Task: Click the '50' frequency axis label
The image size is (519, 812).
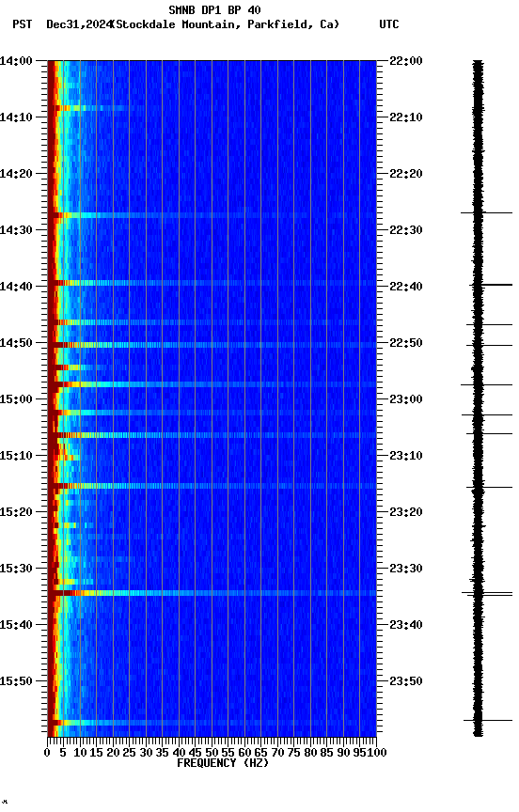Action: (x=212, y=753)
